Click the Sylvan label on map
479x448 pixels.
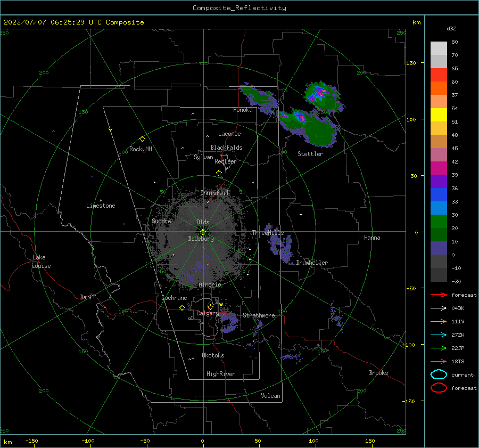click(x=203, y=157)
